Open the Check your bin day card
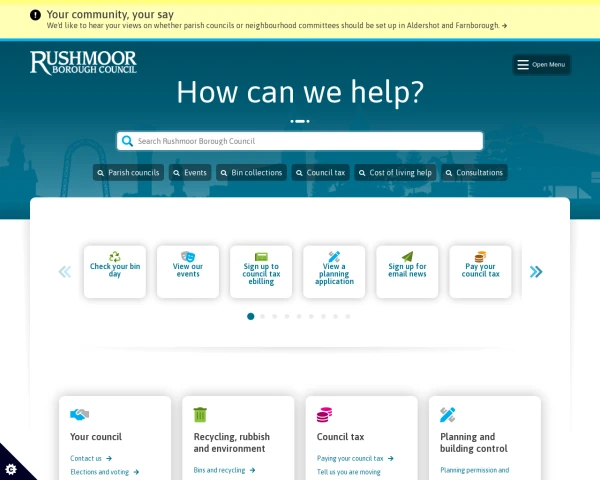 [115, 272]
